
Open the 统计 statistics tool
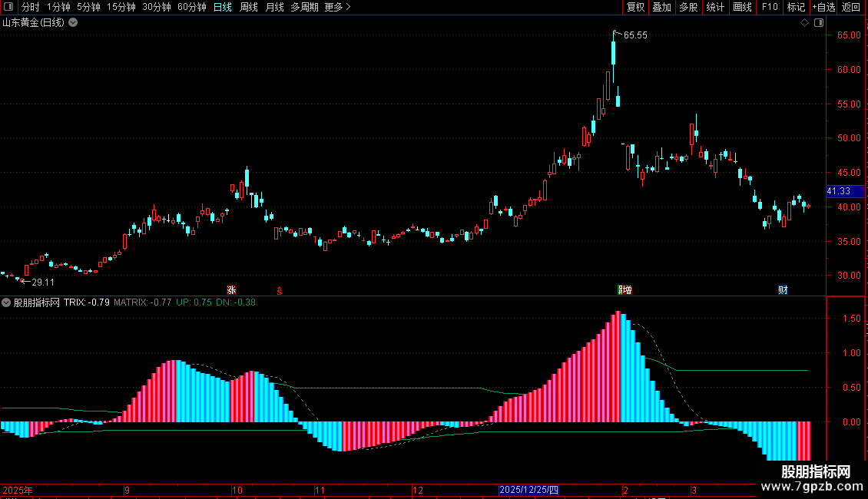(x=715, y=7)
